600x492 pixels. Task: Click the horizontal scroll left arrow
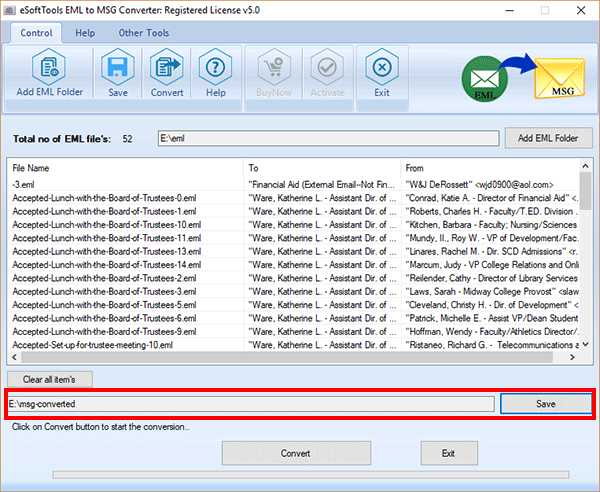point(14,357)
